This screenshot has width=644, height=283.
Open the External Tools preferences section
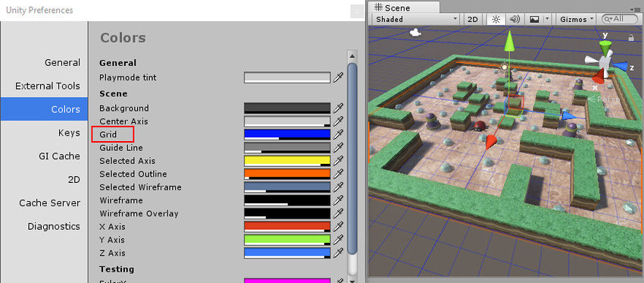(x=48, y=86)
